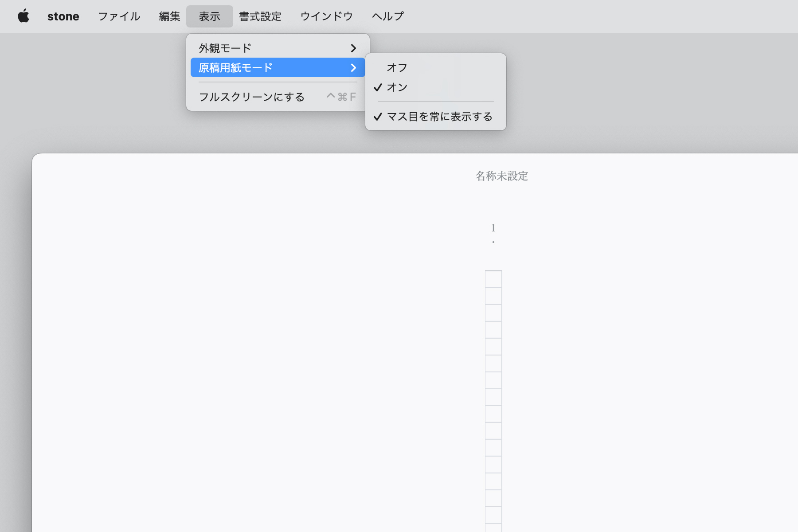Open the ファイル menu
798x532 pixels.
tap(119, 16)
